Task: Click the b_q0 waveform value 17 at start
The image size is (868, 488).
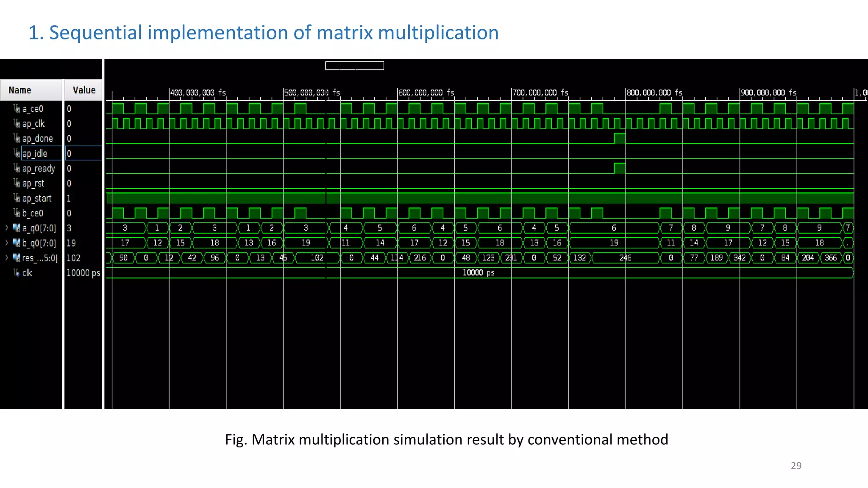Action: pyautogui.click(x=125, y=243)
